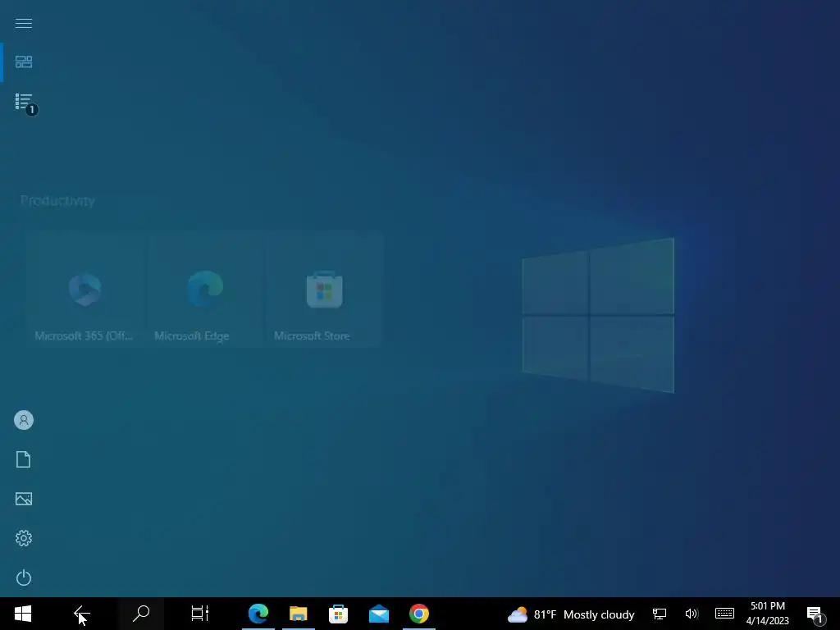This screenshot has height=630, width=840.
Task: Open the weather widget showing 81°F
Action: pos(571,614)
